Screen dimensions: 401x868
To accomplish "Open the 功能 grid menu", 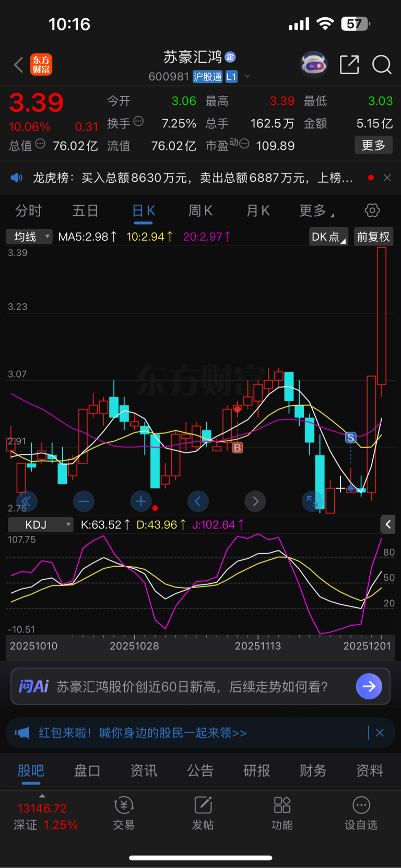I will coord(282,814).
